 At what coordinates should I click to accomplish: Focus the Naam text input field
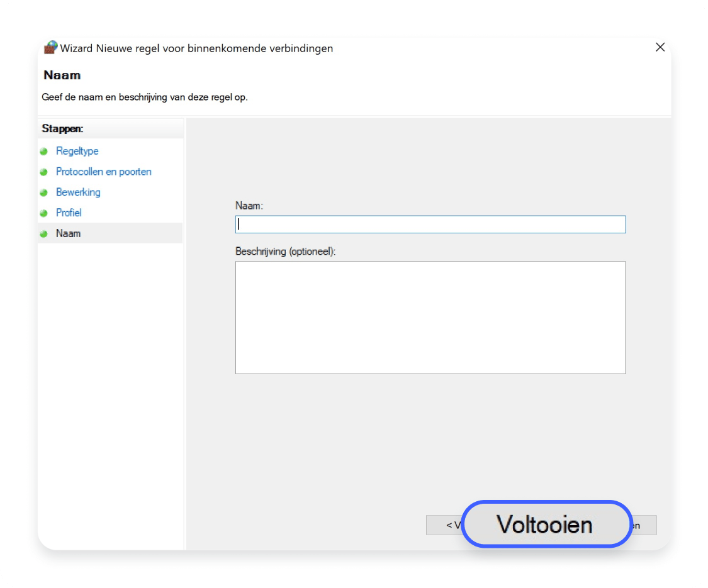430,225
